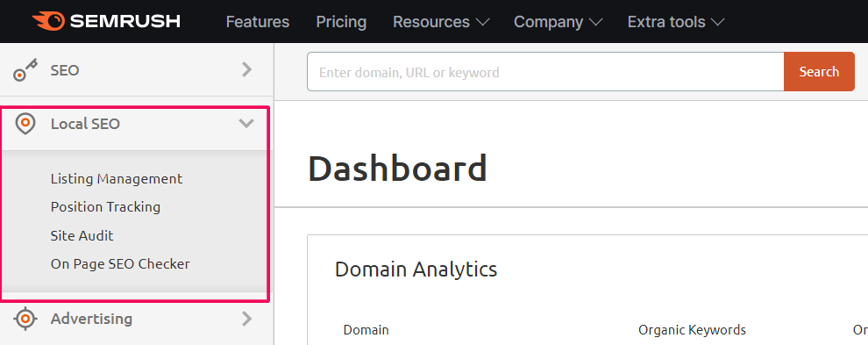This screenshot has height=345, width=868.
Task: Click the Local SEO map pin icon
Action: click(25, 123)
